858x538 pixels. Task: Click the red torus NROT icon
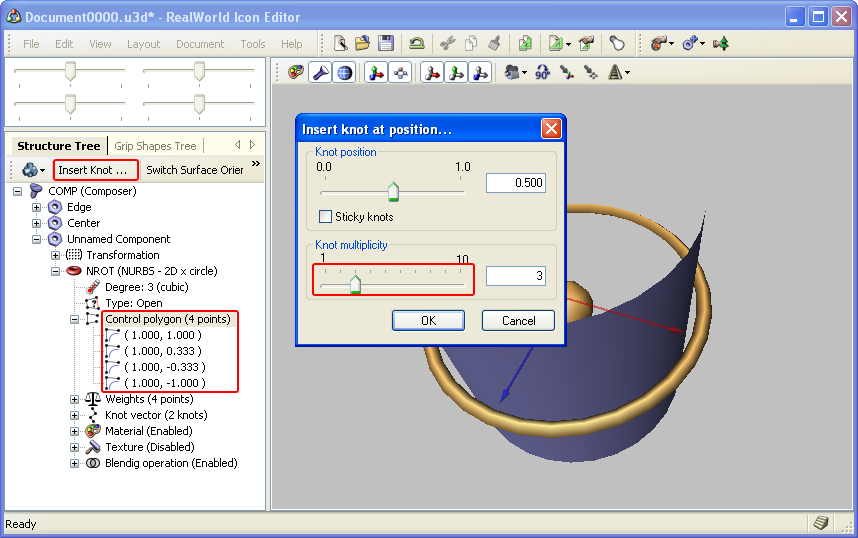tap(74, 270)
